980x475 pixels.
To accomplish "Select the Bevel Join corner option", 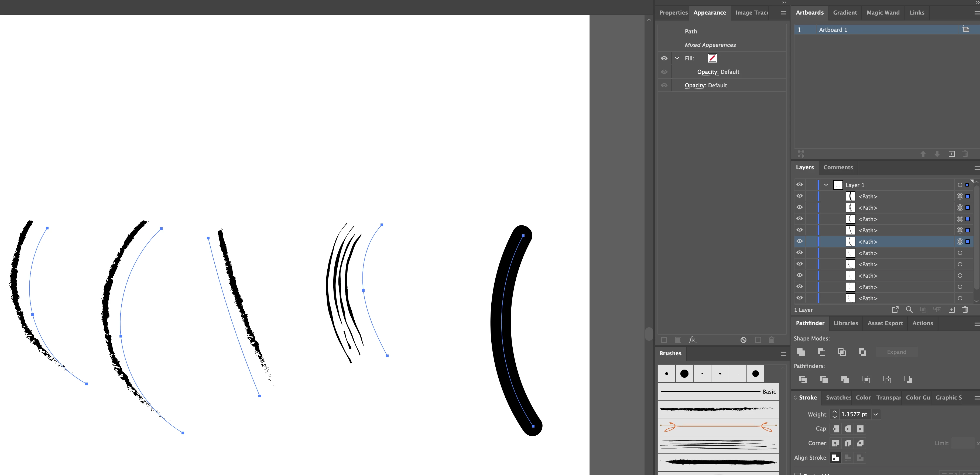I will pyautogui.click(x=860, y=443).
